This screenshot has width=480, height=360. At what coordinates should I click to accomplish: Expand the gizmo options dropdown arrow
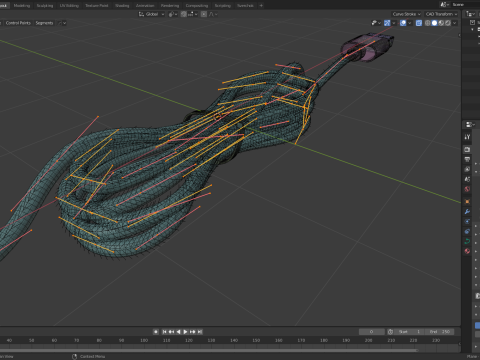394,23
